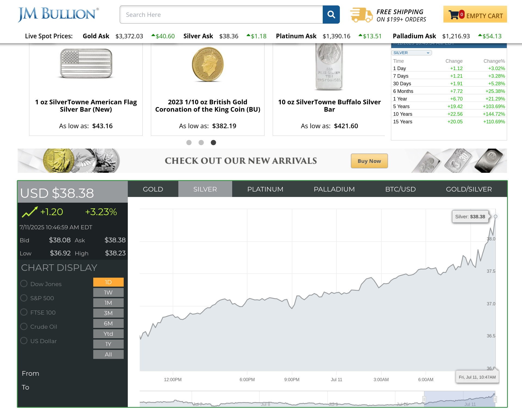Select the S&P 500 radio button
Viewport: 522px width, 420px height.
pyautogui.click(x=24, y=298)
